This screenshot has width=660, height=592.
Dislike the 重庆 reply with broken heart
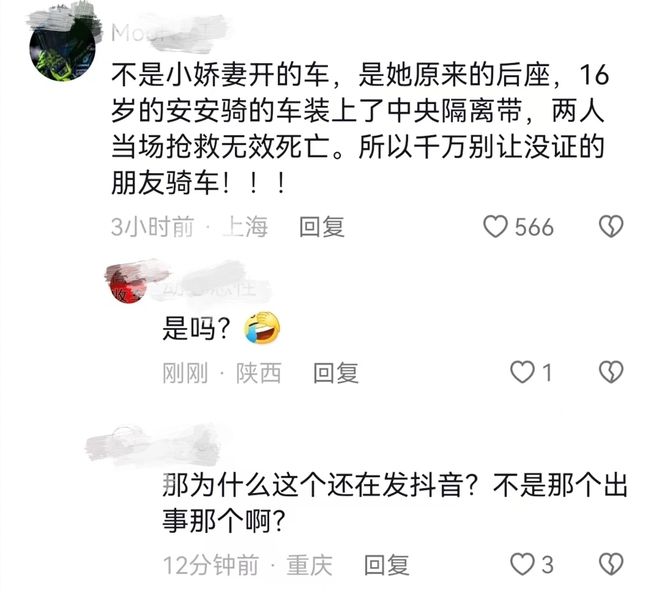pos(611,564)
